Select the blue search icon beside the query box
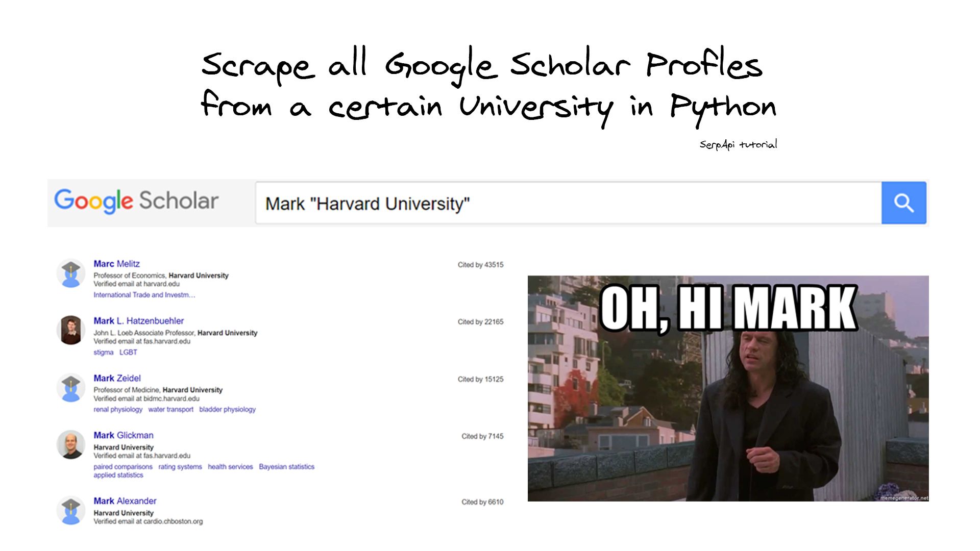This screenshot has width=980, height=551. (x=903, y=203)
